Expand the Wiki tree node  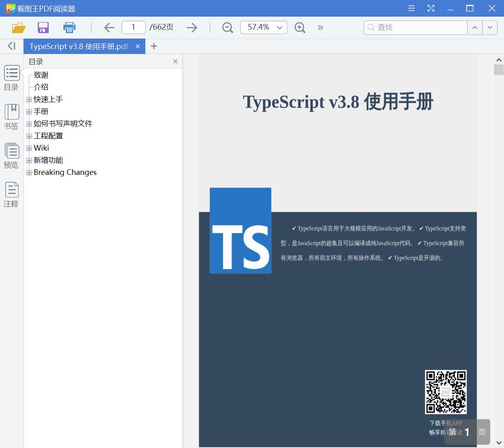(29, 148)
